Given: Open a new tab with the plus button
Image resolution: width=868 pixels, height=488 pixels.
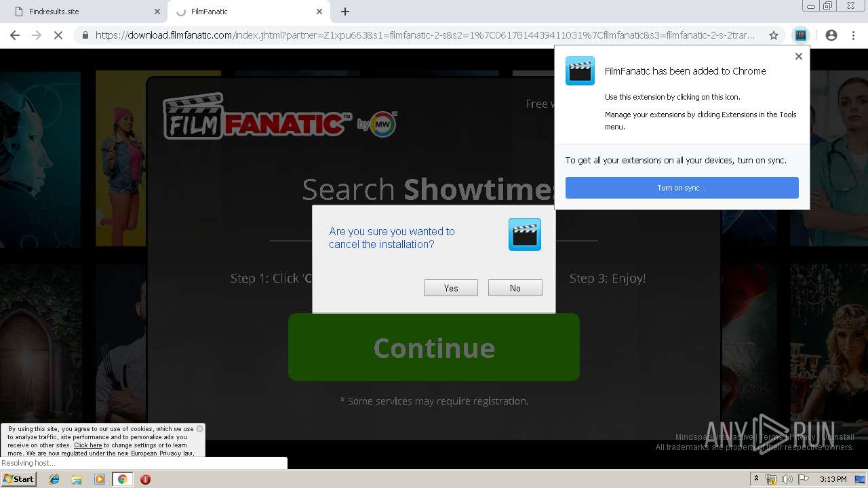Looking at the screenshot, I should point(345,12).
